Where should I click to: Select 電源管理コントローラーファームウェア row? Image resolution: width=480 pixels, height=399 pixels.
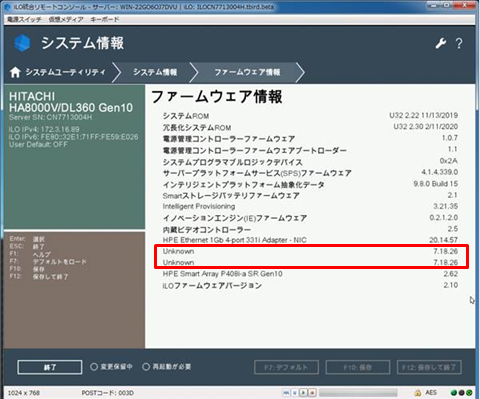click(310, 138)
